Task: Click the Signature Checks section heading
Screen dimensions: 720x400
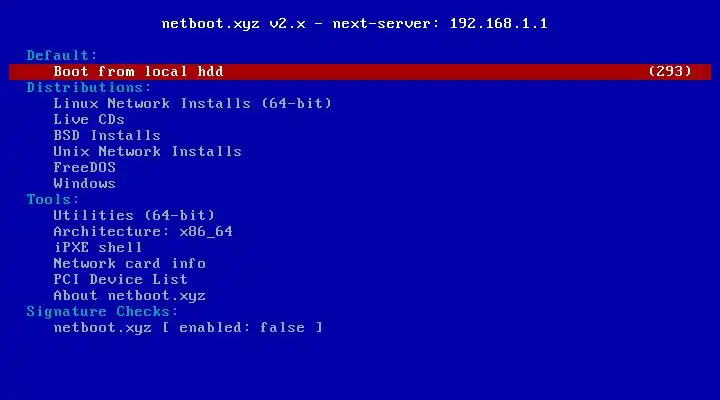Action: [x=102, y=312]
